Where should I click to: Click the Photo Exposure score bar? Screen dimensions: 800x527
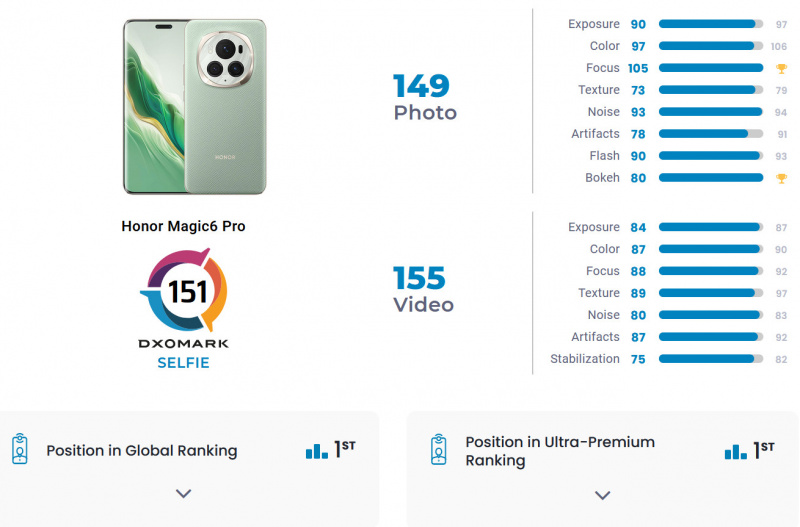pos(710,24)
